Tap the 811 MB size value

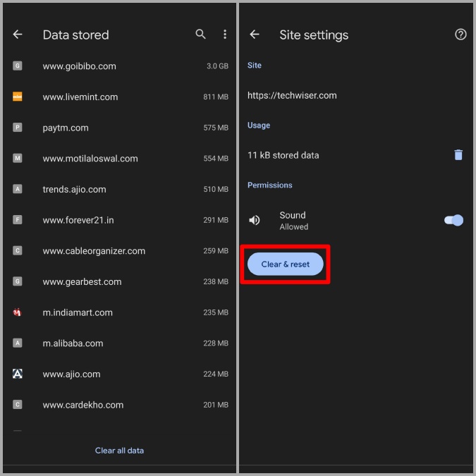point(216,97)
